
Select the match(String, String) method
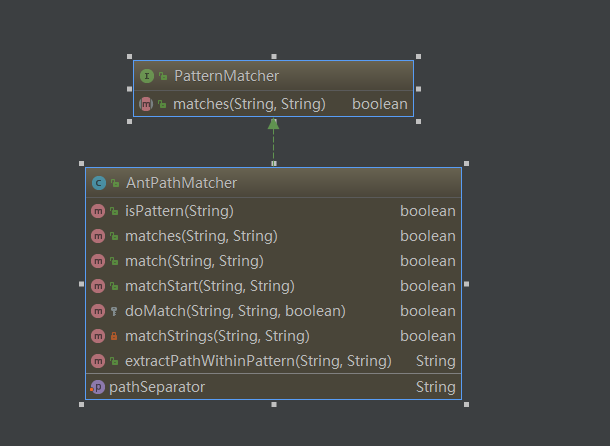194,261
